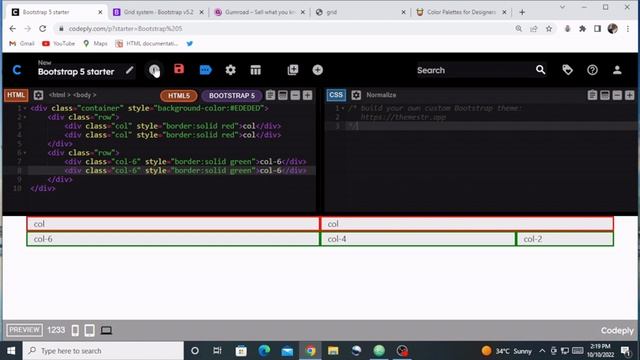Click Normalize label in CSS panel
This screenshot has width=640, height=360.
point(381,95)
